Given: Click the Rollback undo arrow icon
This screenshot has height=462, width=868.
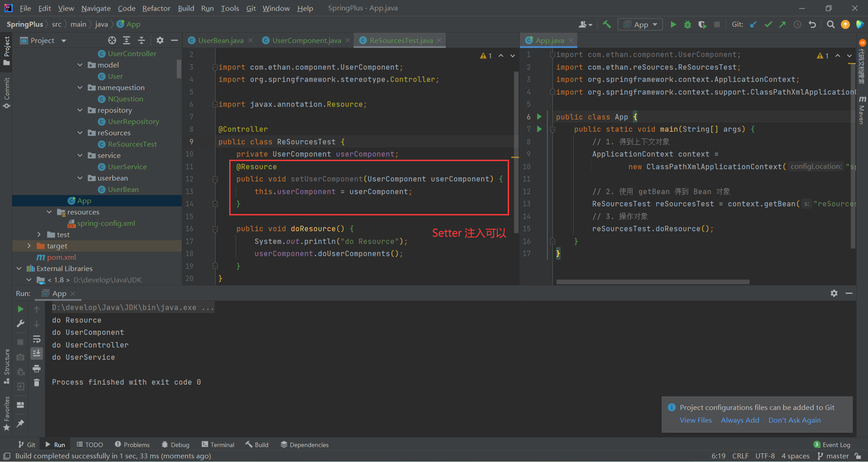Looking at the screenshot, I should click(812, 24).
